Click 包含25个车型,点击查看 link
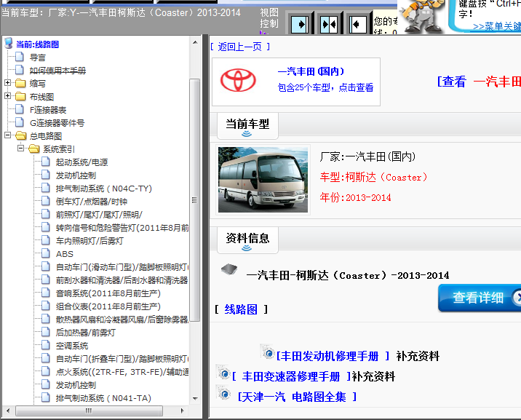 click(x=325, y=87)
